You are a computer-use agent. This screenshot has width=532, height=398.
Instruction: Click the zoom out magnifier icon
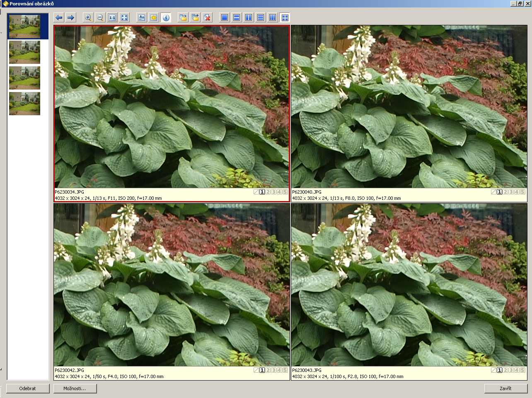click(x=100, y=17)
